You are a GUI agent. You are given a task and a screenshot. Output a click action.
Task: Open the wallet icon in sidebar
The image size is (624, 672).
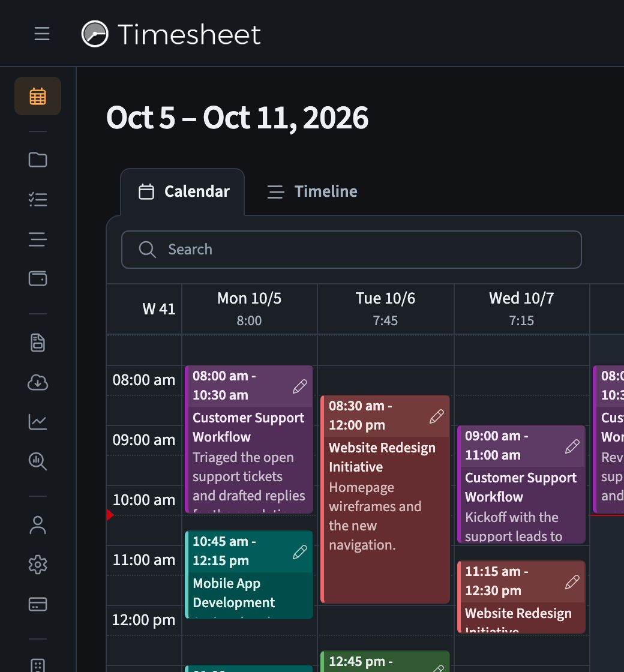[38, 278]
